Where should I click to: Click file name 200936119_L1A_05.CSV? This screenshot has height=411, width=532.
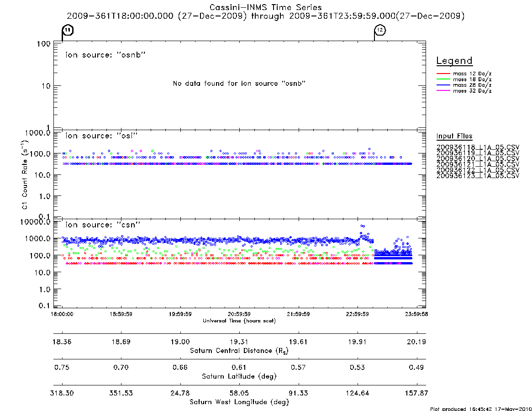click(x=478, y=153)
